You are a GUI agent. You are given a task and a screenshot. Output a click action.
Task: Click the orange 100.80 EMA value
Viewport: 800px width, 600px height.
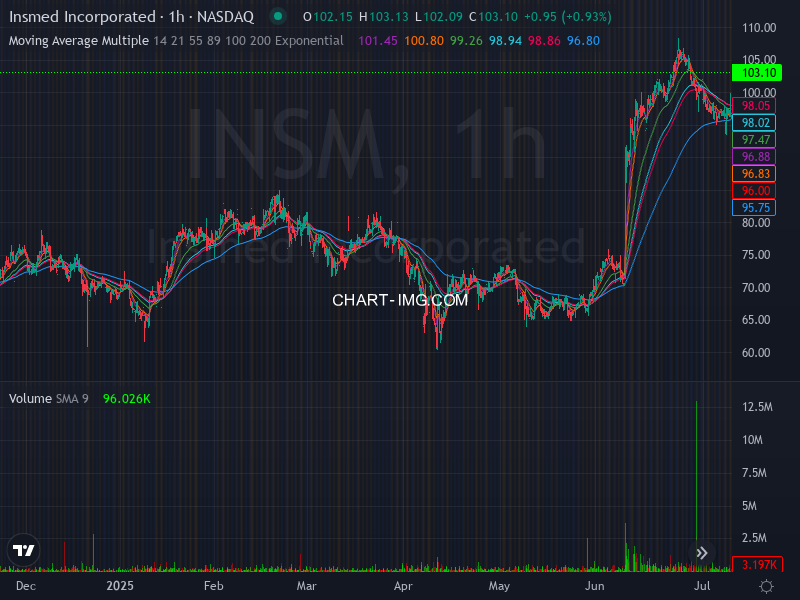tap(424, 41)
